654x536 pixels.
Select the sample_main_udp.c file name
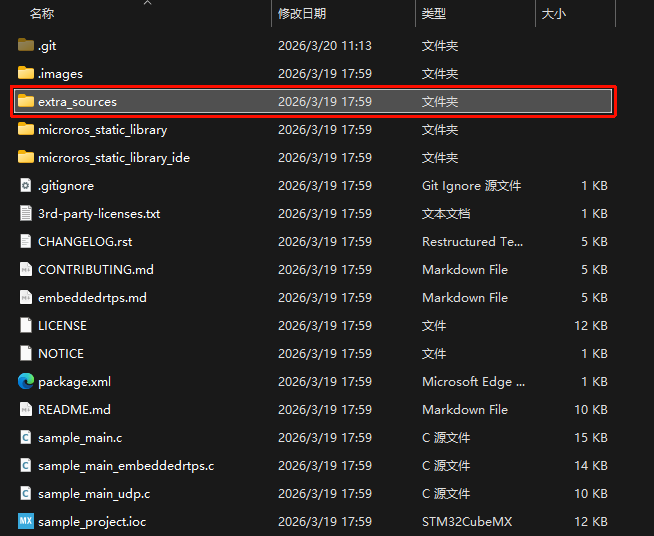point(94,493)
